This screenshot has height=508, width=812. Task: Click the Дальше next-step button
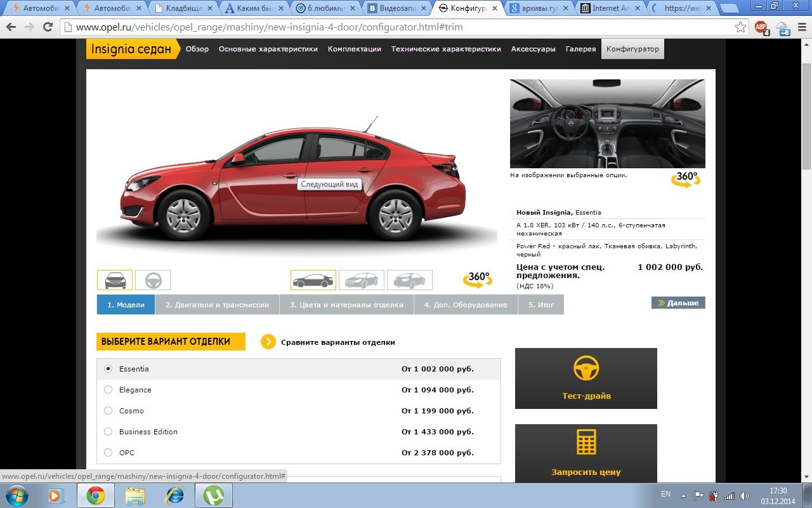pos(678,304)
